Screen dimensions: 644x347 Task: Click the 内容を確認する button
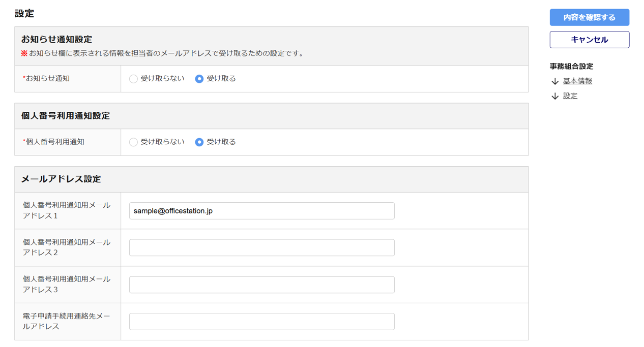pyautogui.click(x=589, y=17)
